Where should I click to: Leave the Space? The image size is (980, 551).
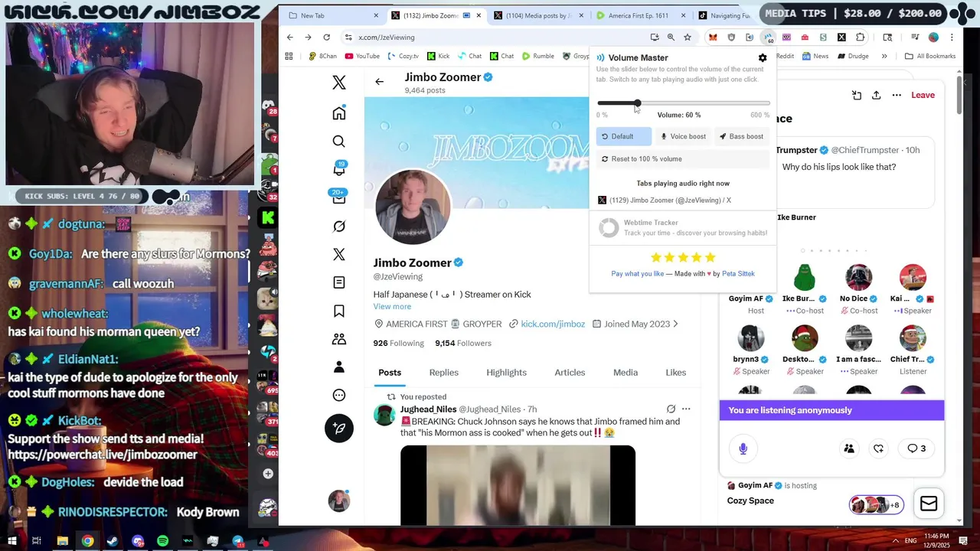click(923, 95)
